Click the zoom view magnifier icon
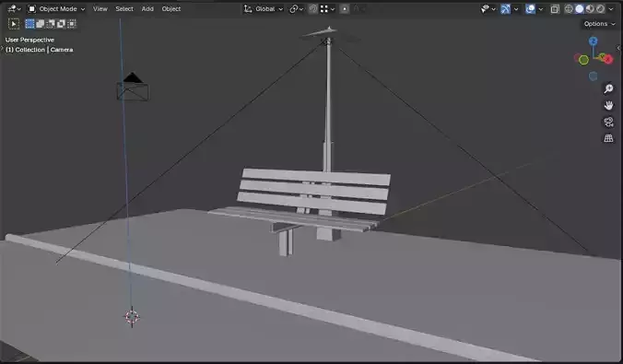Viewport: 623px width, 364px height. 608,89
